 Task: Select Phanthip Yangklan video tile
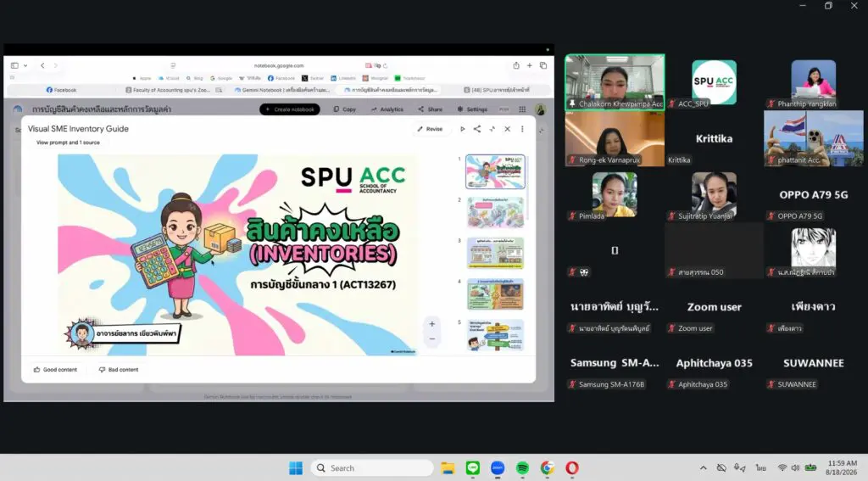click(813, 82)
